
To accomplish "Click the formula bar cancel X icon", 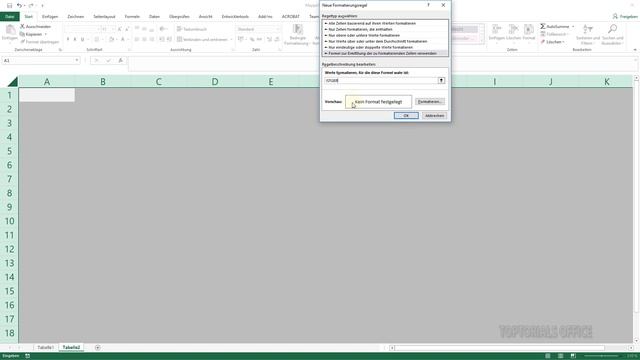I will point(96,60).
